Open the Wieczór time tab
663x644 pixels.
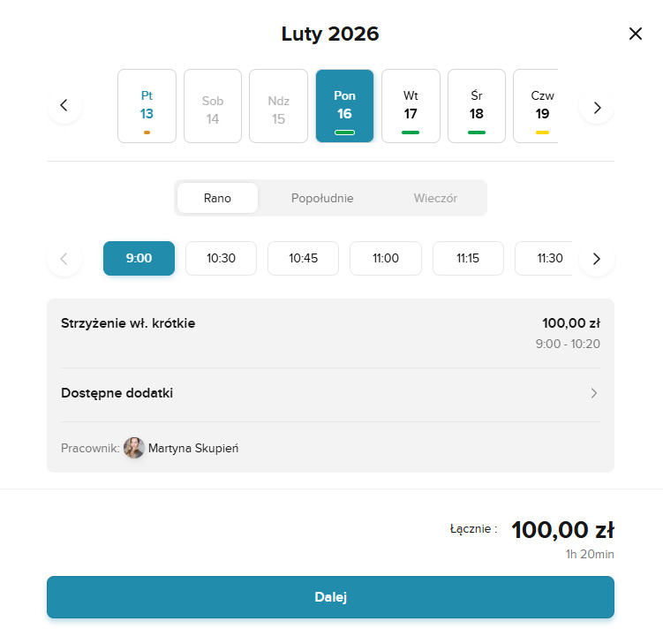(x=435, y=198)
